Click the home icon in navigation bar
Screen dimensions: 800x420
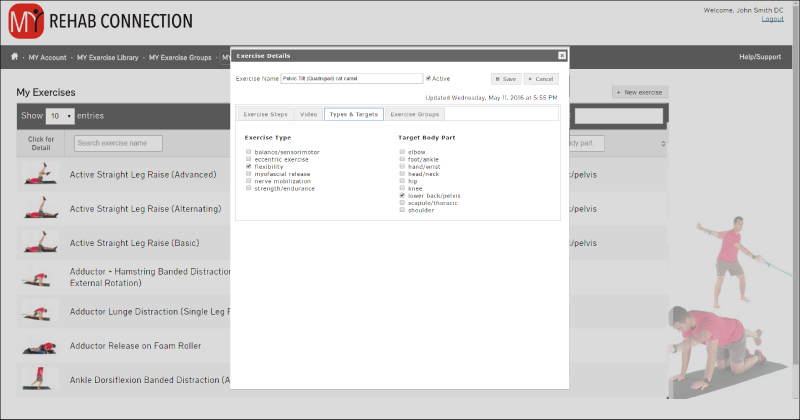pos(14,57)
